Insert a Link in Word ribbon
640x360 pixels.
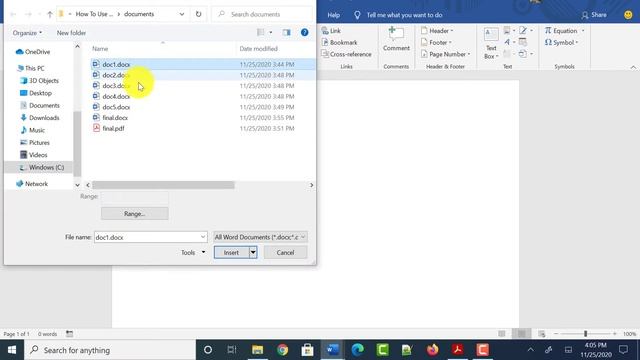tap(331, 31)
